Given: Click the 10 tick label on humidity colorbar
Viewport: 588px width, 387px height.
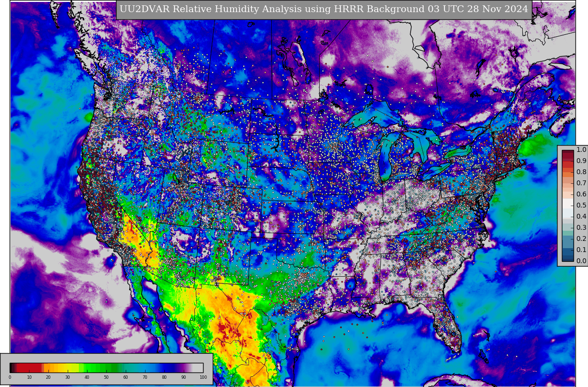Looking at the screenshot, I should tap(29, 377).
